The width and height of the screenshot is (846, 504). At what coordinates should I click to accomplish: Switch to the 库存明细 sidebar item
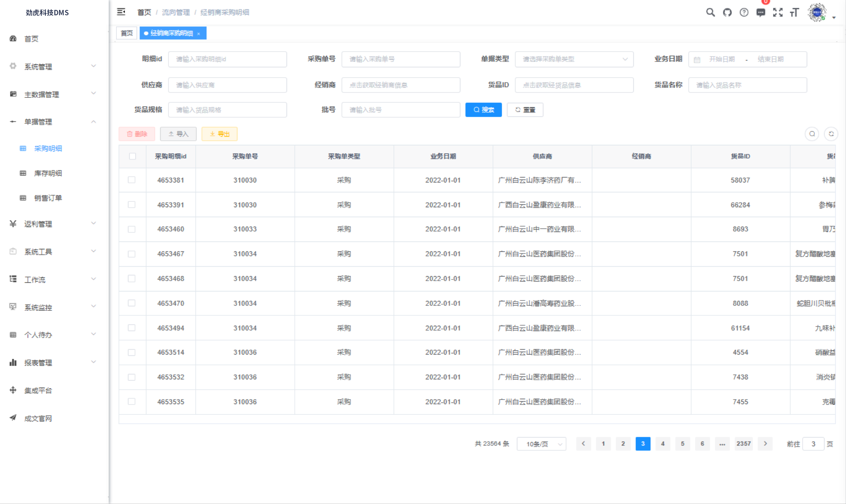coord(47,173)
